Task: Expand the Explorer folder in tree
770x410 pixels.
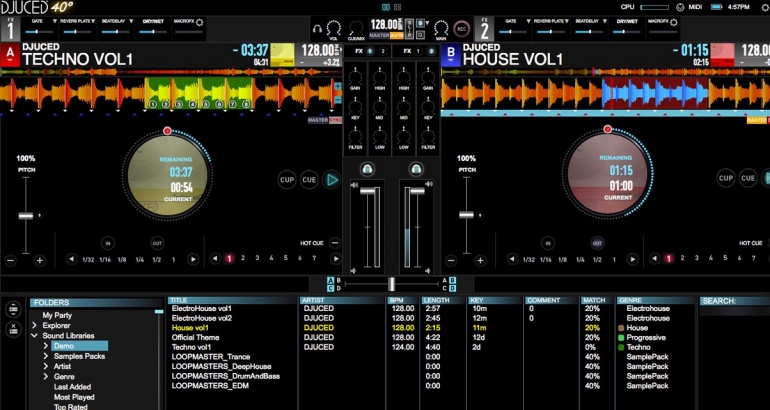Action: (x=35, y=325)
